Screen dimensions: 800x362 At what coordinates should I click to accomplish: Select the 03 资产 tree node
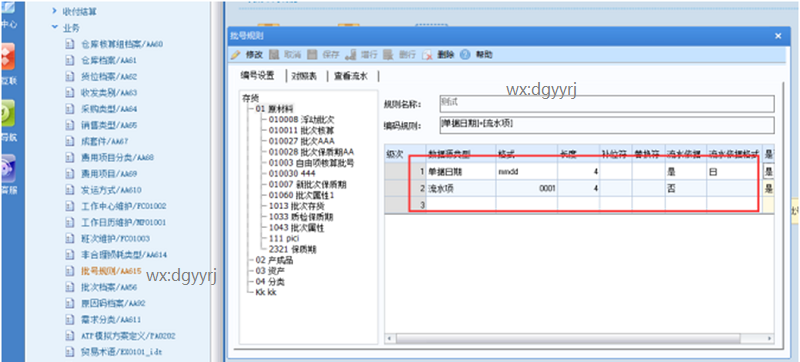[x=271, y=271]
